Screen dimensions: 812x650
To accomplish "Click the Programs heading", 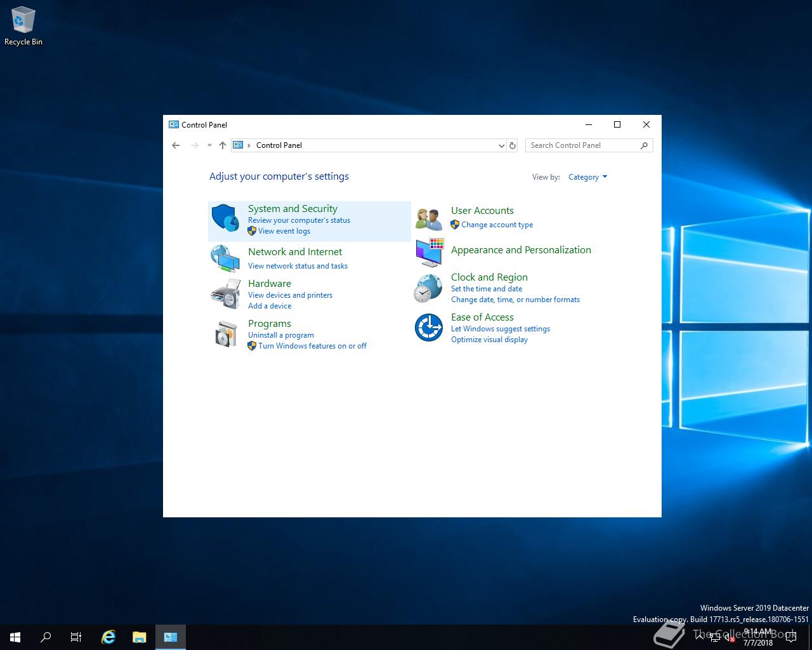I will (x=270, y=324).
